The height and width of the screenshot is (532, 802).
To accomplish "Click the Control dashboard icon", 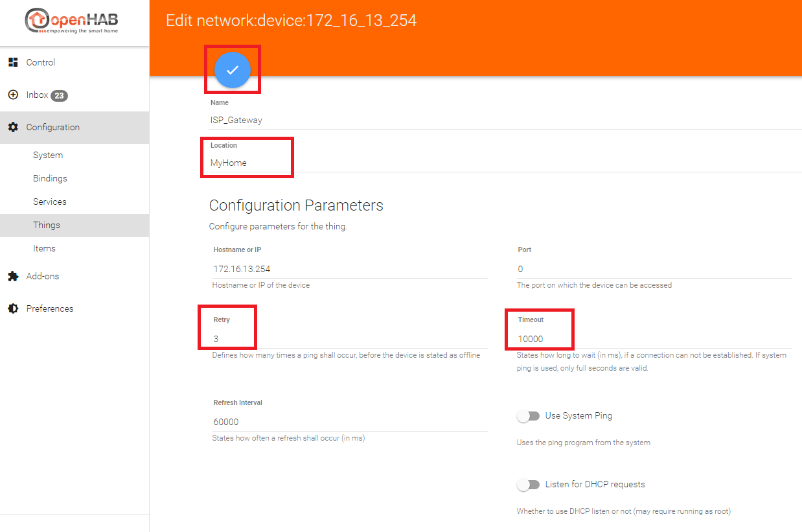I will 13,62.
